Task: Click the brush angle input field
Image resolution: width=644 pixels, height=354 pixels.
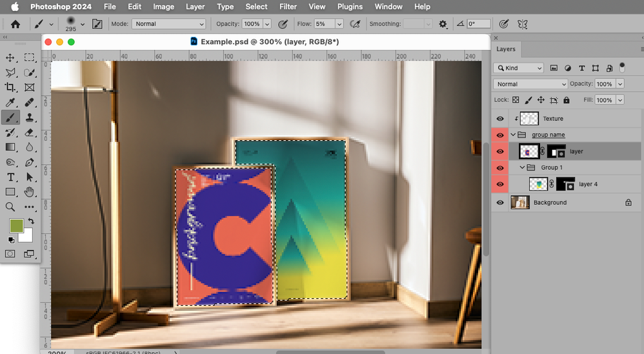Action: (478, 24)
